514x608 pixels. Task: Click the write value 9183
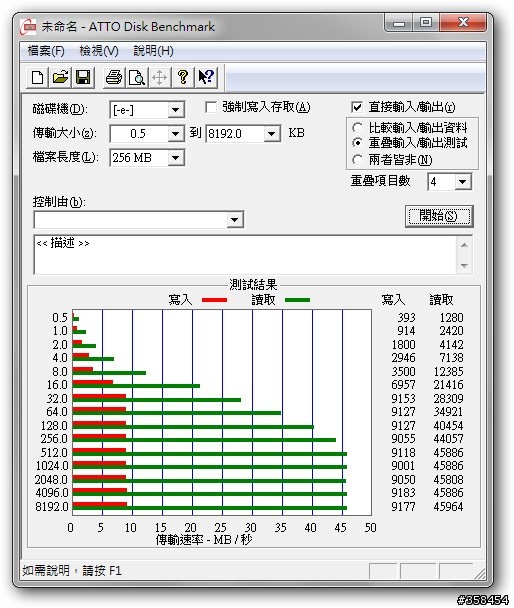tap(403, 493)
